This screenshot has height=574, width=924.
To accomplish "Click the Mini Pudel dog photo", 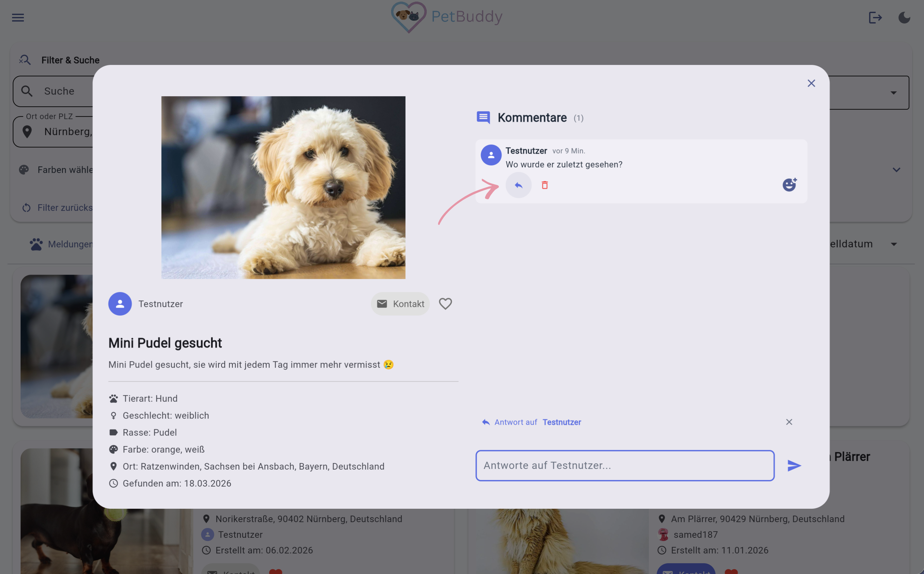I will point(283,188).
